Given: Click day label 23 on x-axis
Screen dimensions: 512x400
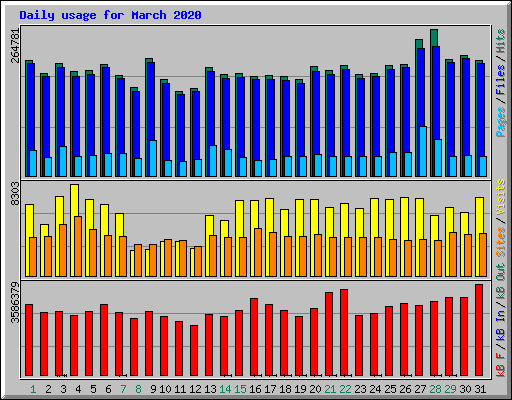Looking at the screenshot, I should click(x=360, y=389).
